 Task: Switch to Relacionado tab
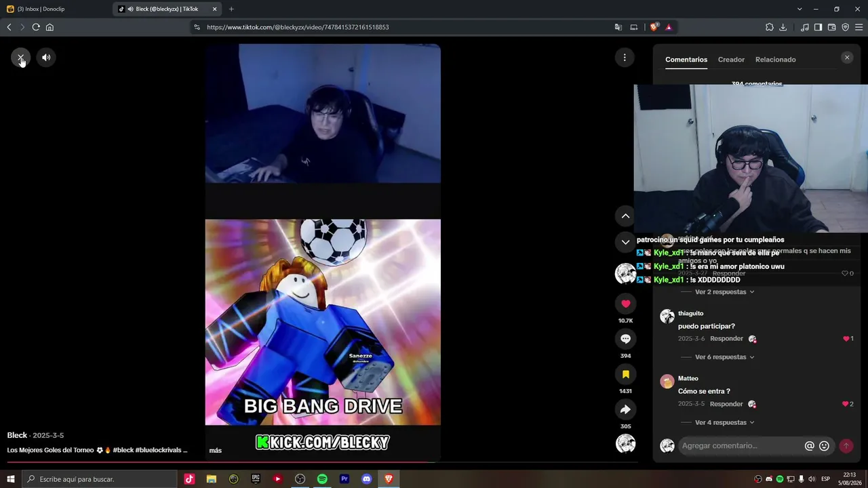pos(776,60)
